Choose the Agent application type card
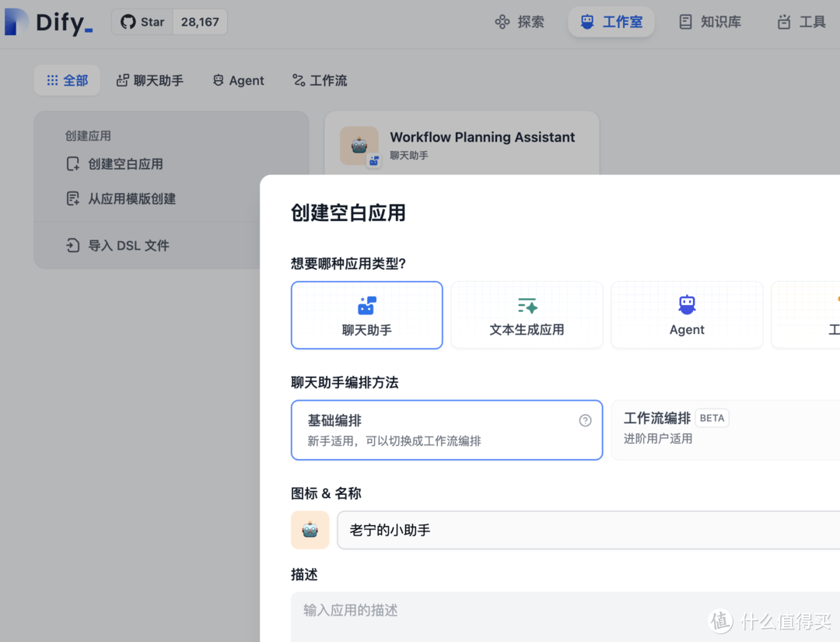840x642 pixels. point(687,315)
